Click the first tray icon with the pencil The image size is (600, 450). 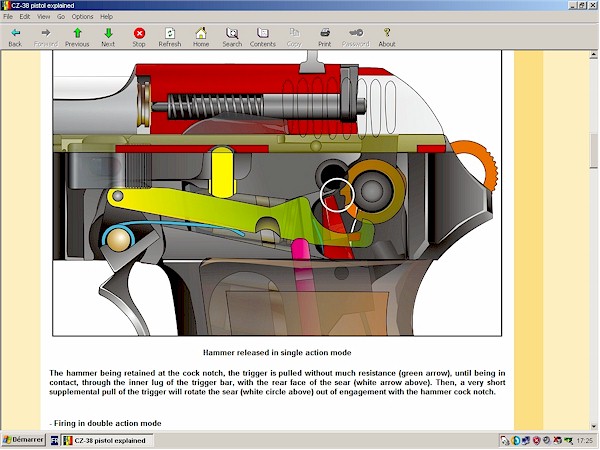point(505,440)
